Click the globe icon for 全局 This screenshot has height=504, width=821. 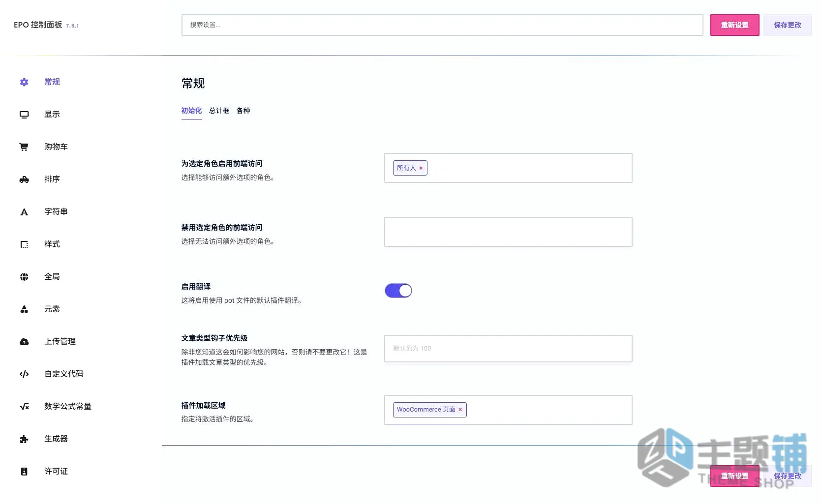coord(24,277)
